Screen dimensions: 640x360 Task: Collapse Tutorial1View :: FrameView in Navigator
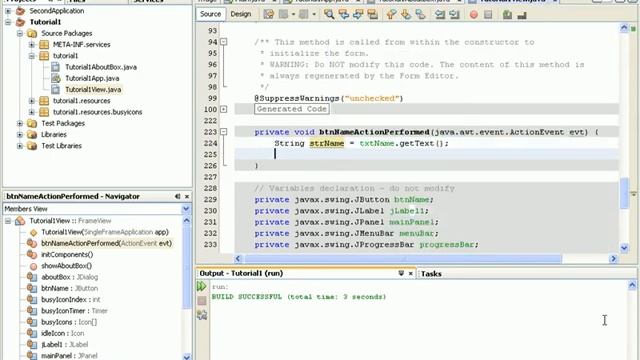pyautogui.click(x=8, y=221)
